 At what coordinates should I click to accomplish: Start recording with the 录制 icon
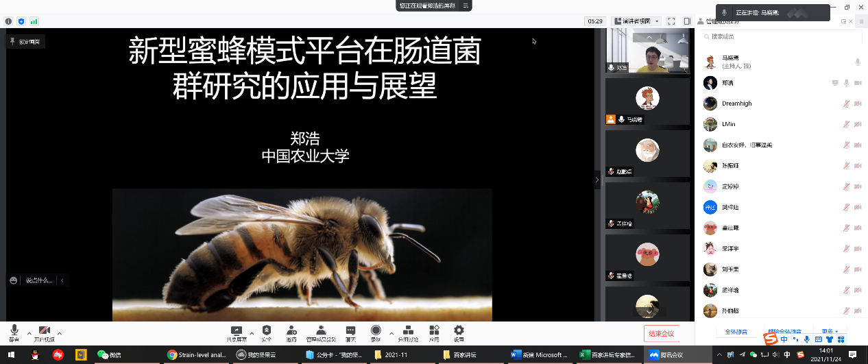(x=376, y=331)
